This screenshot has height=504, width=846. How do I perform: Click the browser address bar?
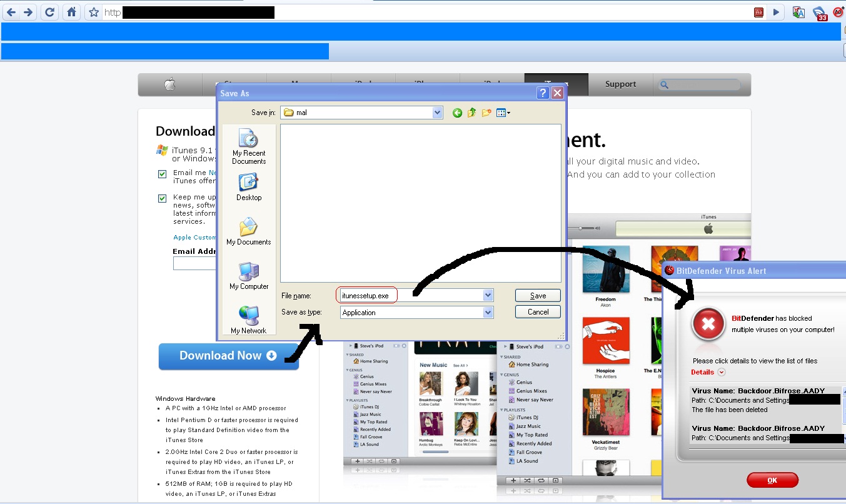pos(425,12)
